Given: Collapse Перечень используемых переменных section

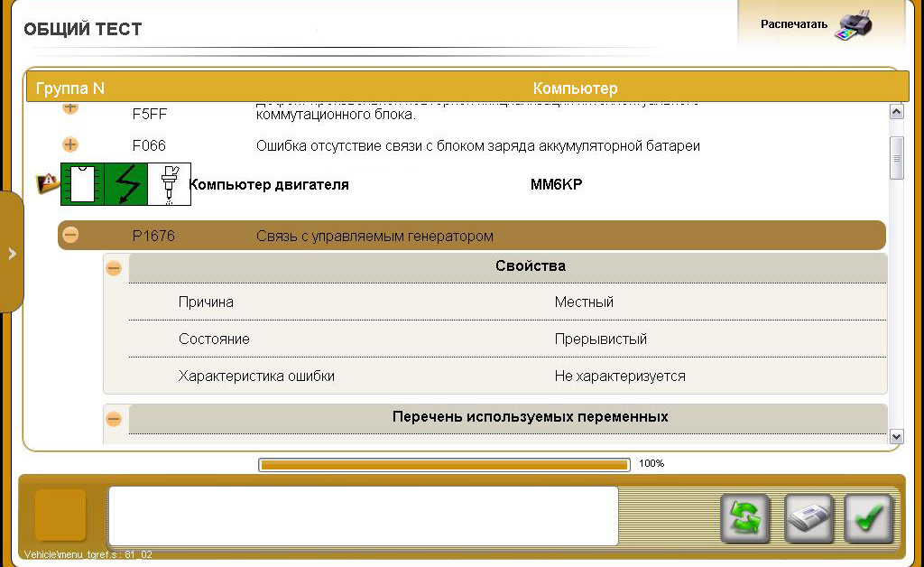Looking at the screenshot, I should pyautogui.click(x=113, y=419).
